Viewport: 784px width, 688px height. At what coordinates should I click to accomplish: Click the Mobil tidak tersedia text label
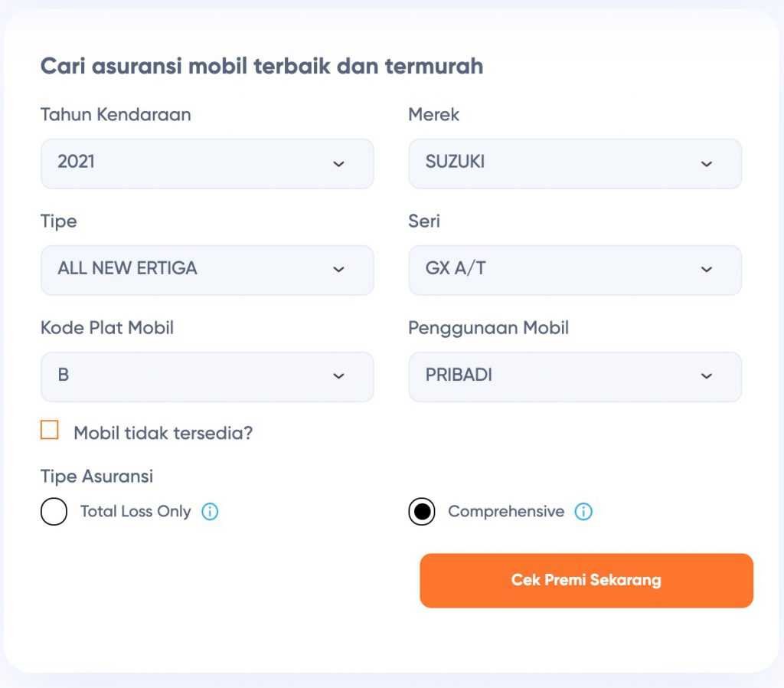(162, 433)
